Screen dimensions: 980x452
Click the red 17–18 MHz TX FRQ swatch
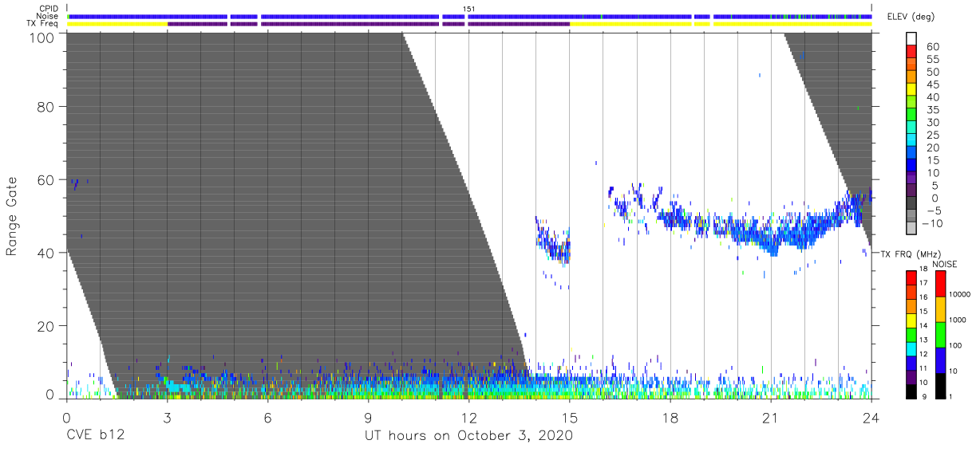[x=911, y=277]
